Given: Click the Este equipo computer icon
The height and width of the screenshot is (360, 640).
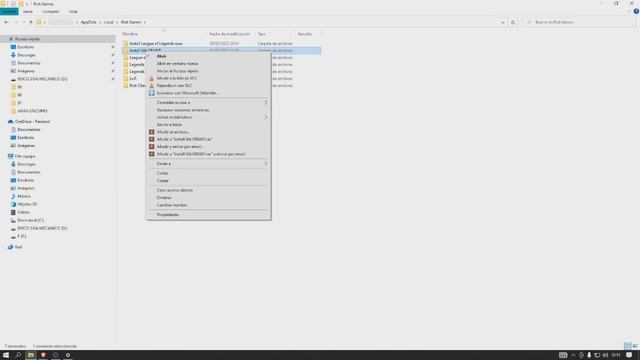Looking at the screenshot, I should point(11,156).
